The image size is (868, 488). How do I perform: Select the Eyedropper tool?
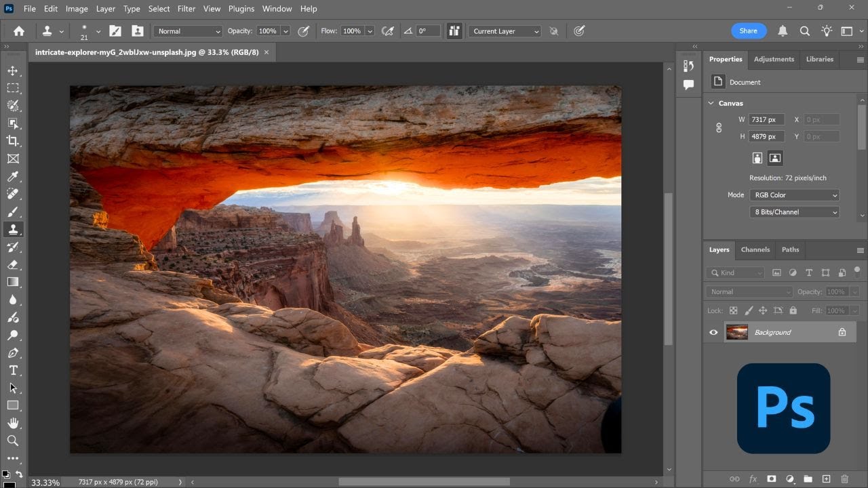pos(13,176)
